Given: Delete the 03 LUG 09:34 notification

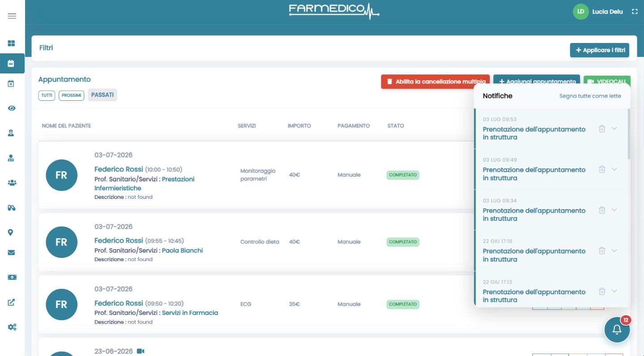Looking at the screenshot, I should (x=602, y=210).
